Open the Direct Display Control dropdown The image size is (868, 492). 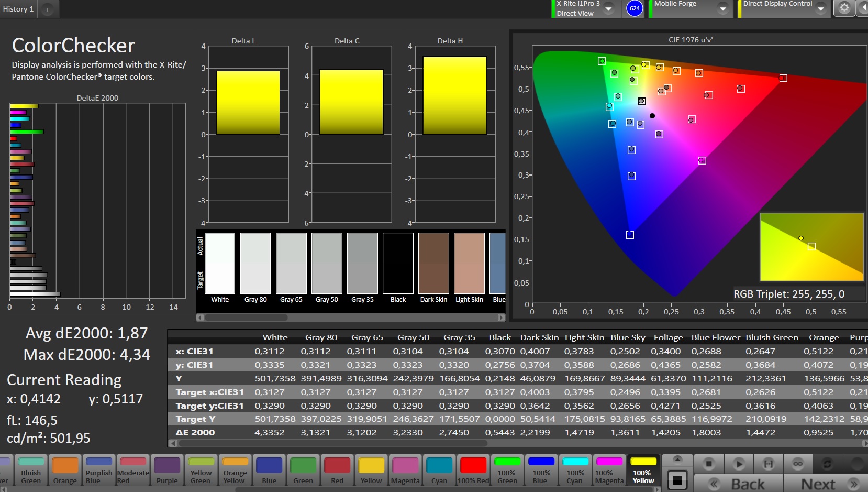click(x=820, y=9)
